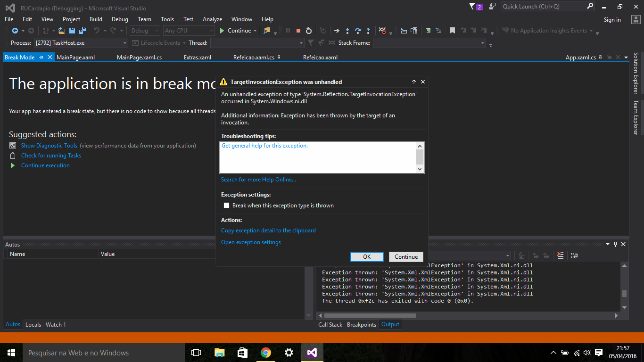Click Show Next Statement arrow icon
Image resolution: width=644 pixels, height=362 pixels.
tap(337, 31)
